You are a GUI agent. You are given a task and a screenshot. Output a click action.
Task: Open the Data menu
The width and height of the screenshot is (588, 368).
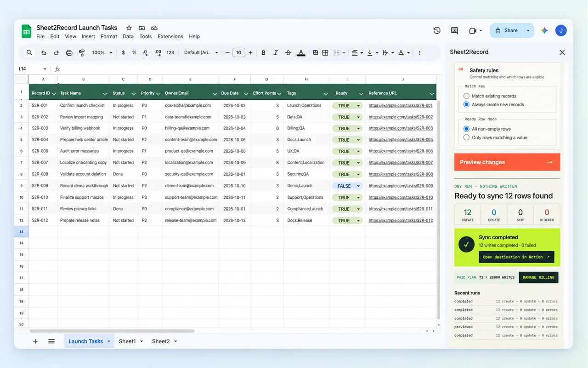point(128,36)
